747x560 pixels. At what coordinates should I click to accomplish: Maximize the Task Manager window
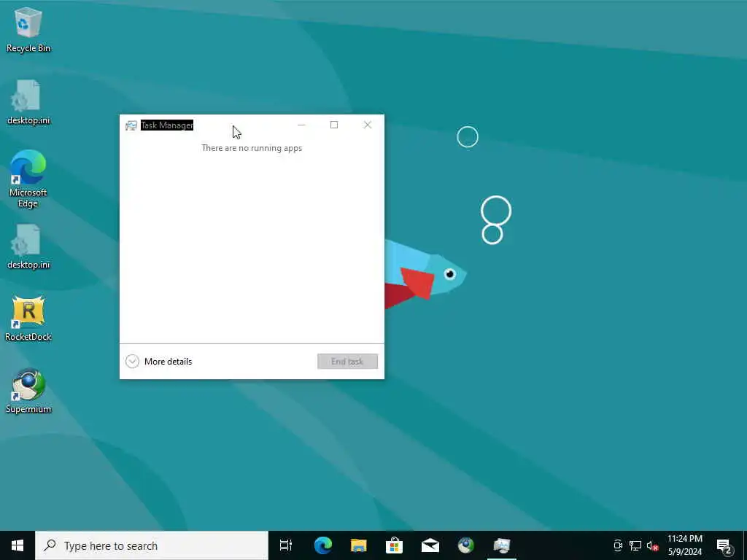click(334, 125)
